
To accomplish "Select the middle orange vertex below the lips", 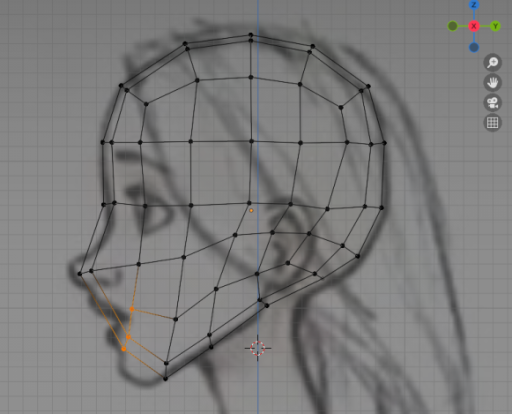I will [128, 337].
